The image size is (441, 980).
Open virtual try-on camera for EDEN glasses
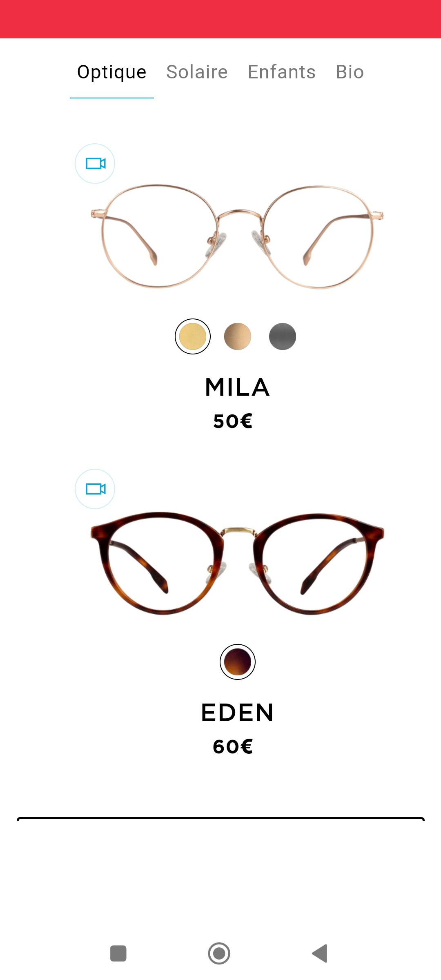[95, 489]
